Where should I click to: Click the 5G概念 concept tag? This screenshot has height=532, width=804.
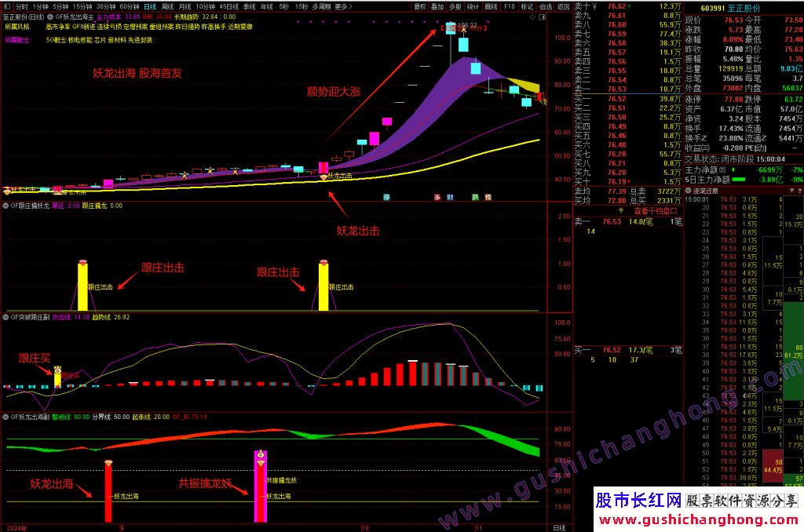(x=56, y=39)
